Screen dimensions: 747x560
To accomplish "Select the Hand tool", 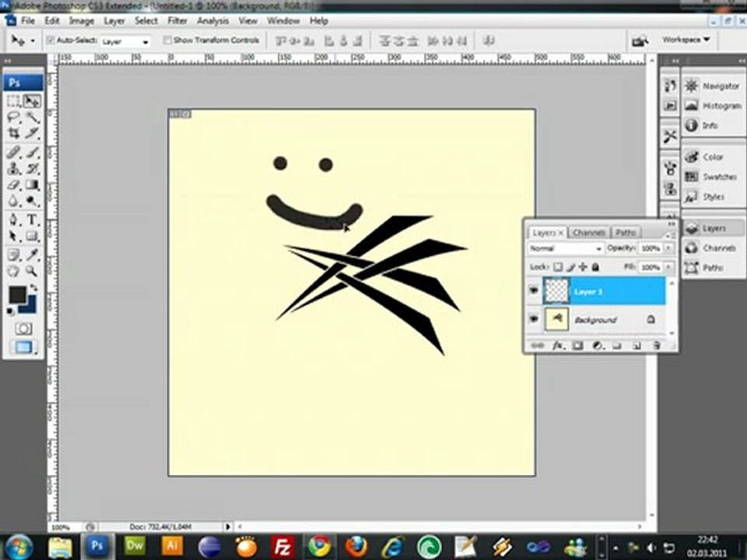I will tap(13, 271).
